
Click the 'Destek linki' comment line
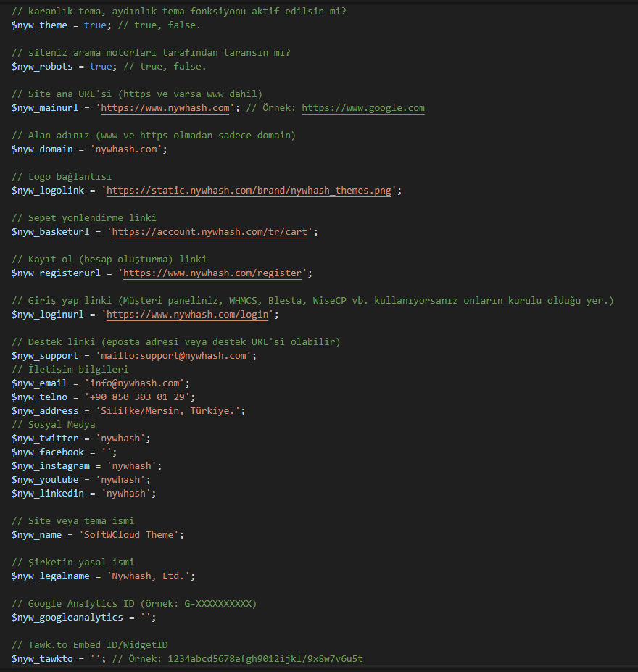(x=176, y=342)
